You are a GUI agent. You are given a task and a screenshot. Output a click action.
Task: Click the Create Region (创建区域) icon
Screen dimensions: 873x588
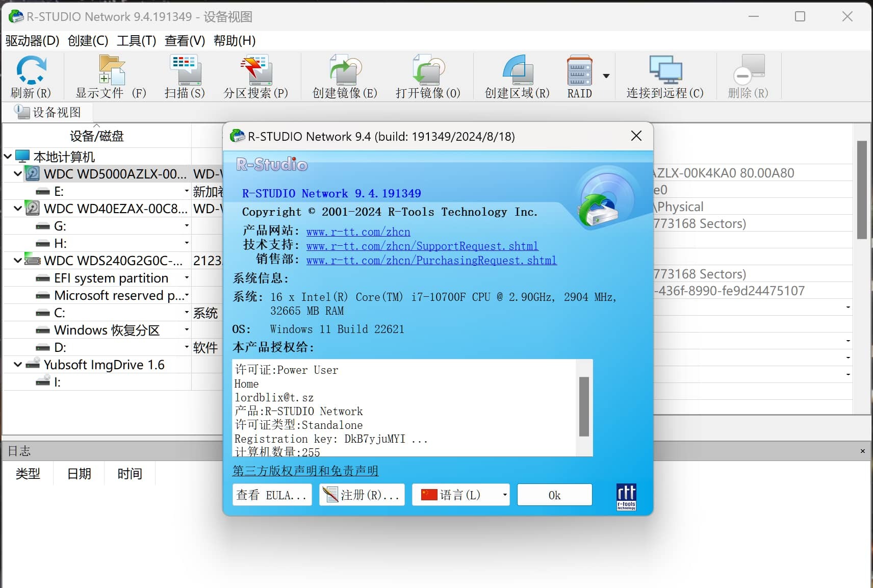click(517, 70)
